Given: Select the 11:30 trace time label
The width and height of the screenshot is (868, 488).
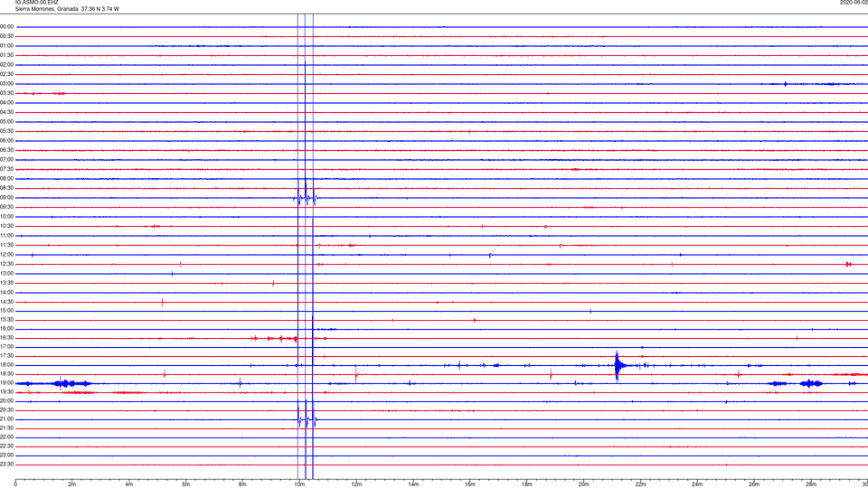Looking at the screenshot, I should point(6,245).
